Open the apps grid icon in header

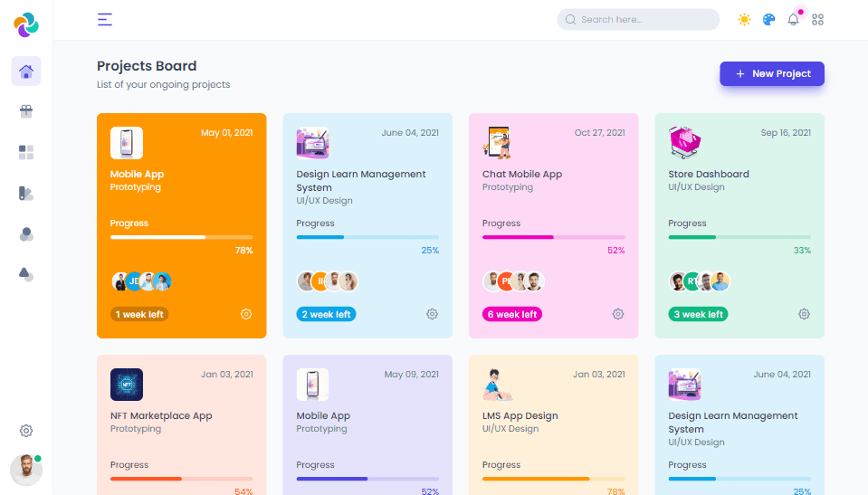(817, 19)
